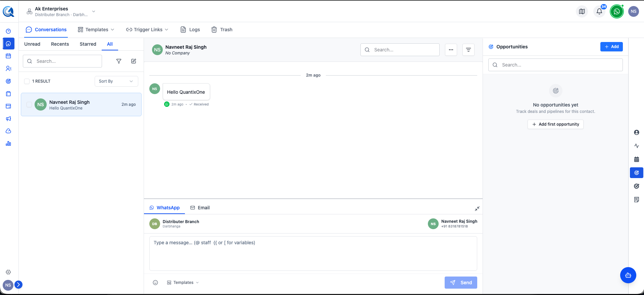Click the compose new conversation icon

click(134, 61)
